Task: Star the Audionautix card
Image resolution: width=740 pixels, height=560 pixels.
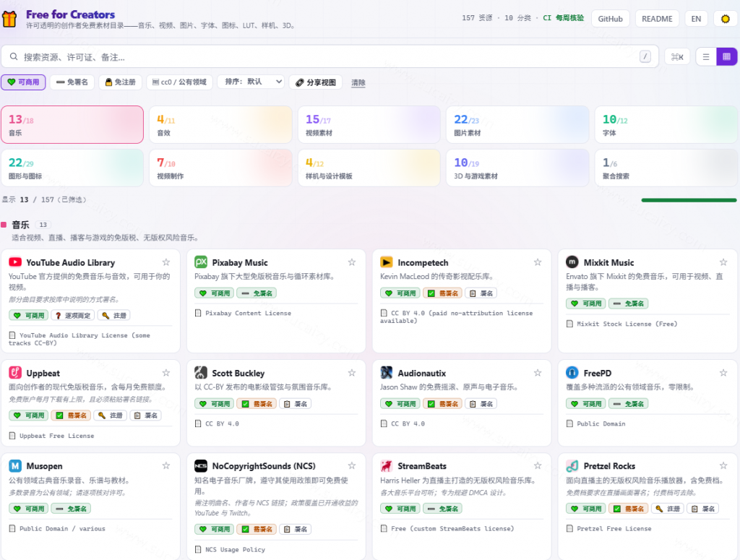Action: click(538, 373)
